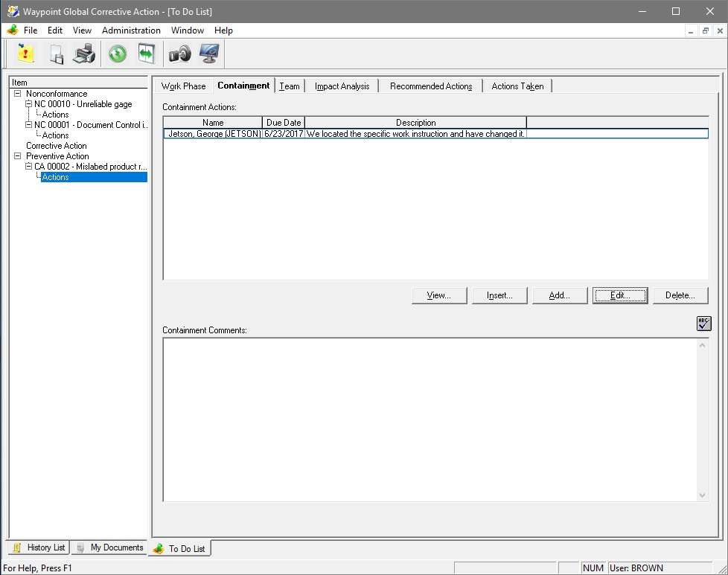
Task: Close the inner To Do List document window
Action: [x=720, y=30]
